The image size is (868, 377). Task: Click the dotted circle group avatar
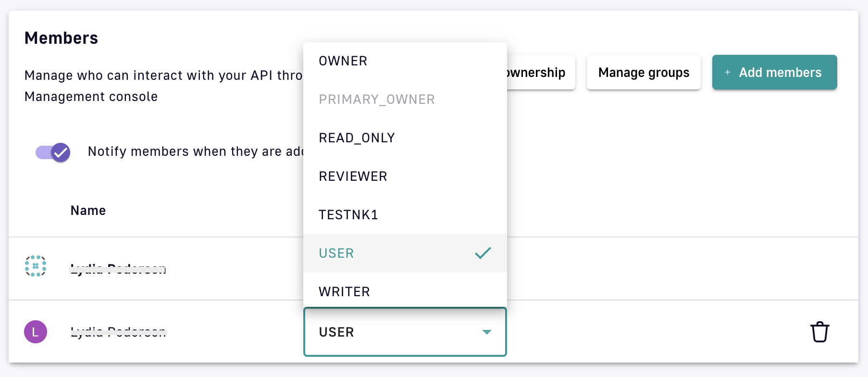(x=36, y=266)
